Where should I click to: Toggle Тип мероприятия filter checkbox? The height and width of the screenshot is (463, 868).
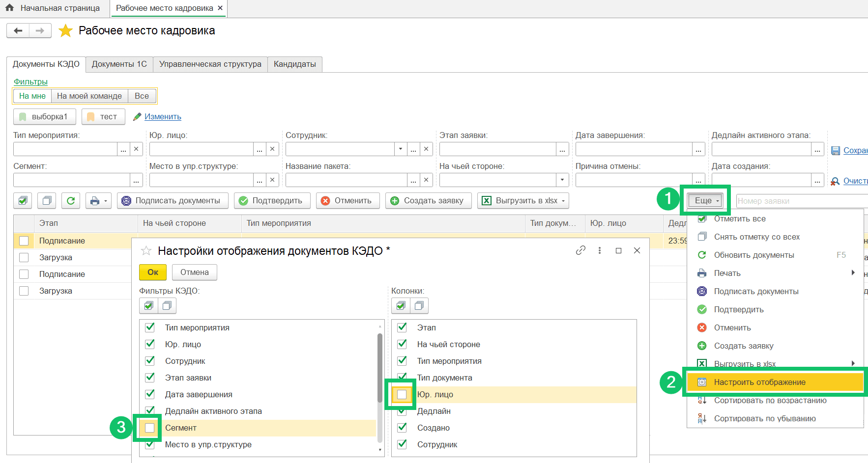[150, 327]
